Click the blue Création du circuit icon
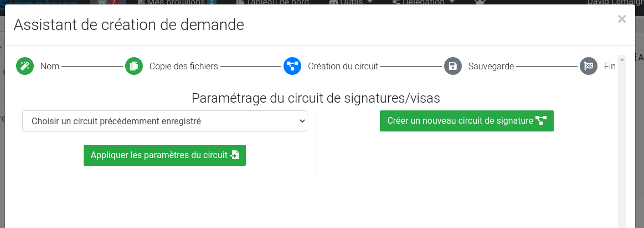The height and width of the screenshot is (228, 644). tap(292, 67)
